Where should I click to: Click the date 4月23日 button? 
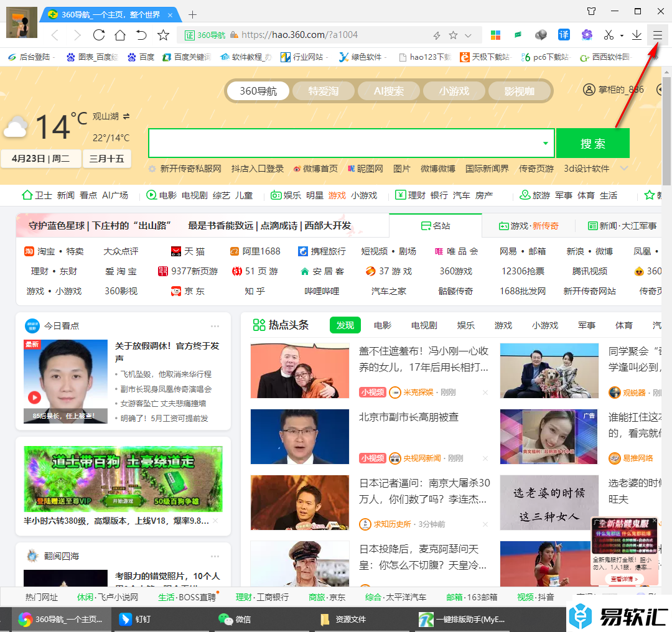[40, 159]
